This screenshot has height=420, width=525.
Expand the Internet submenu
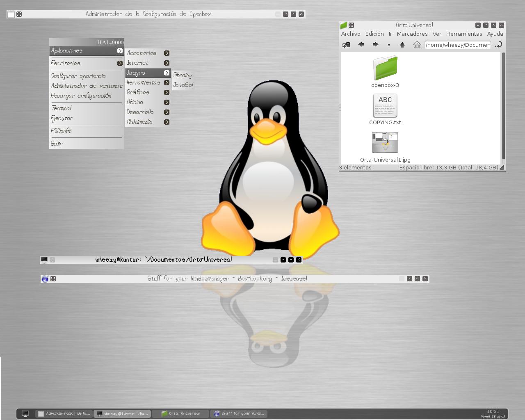(148, 63)
